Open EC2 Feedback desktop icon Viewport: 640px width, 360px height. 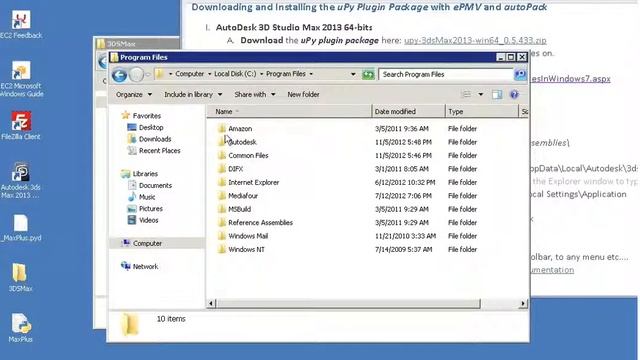(21, 24)
